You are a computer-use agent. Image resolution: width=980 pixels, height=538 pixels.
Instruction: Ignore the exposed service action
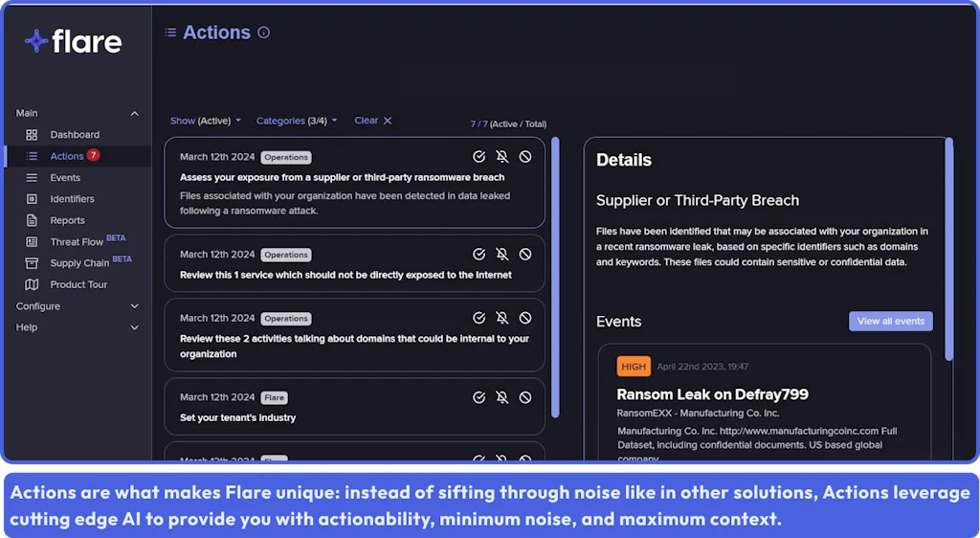(x=525, y=255)
